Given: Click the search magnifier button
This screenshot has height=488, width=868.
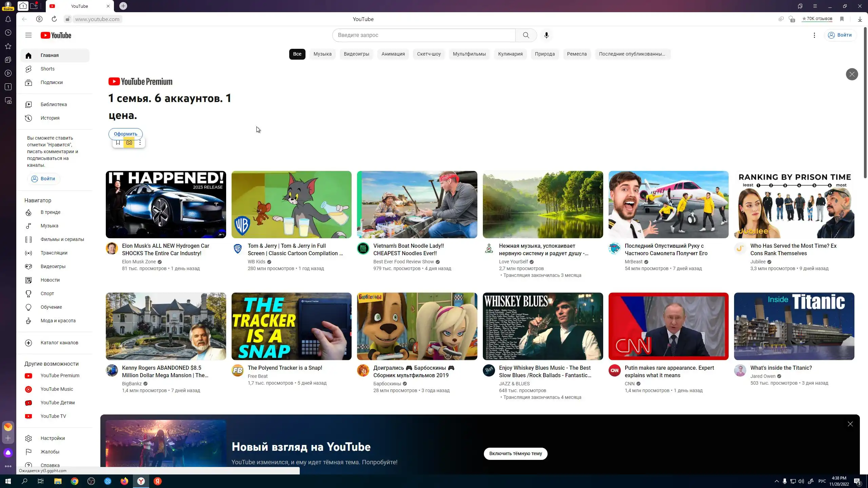Looking at the screenshot, I should pyautogui.click(x=526, y=35).
